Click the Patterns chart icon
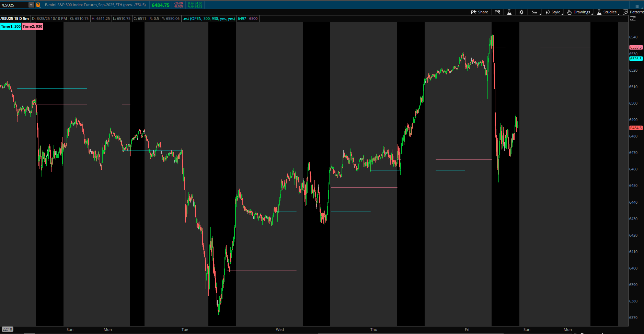Viewport: 644px width, 334px height. (x=625, y=12)
